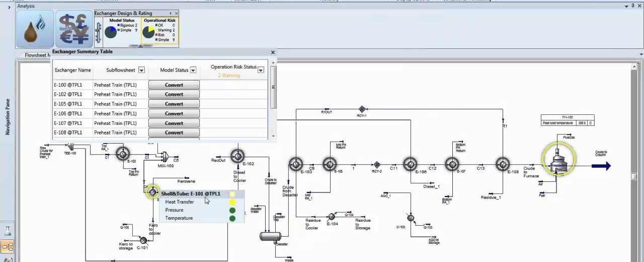The height and width of the screenshot is (262, 644).
Task: Select the RCY-1 recycle block
Action: tap(362, 109)
